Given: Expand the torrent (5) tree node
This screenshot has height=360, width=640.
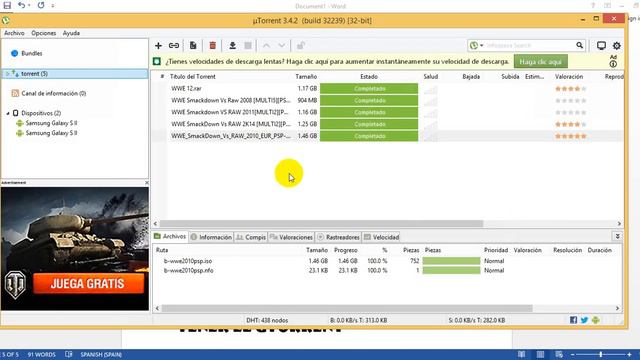Looking at the screenshot, I should click(7, 74).
